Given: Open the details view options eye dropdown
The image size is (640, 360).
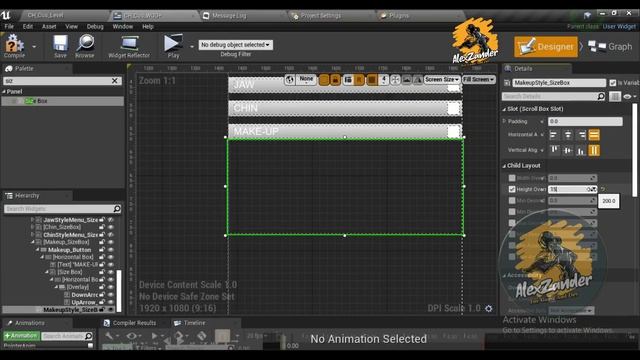Looking at the screenshot, I should [x=630, y=96].
